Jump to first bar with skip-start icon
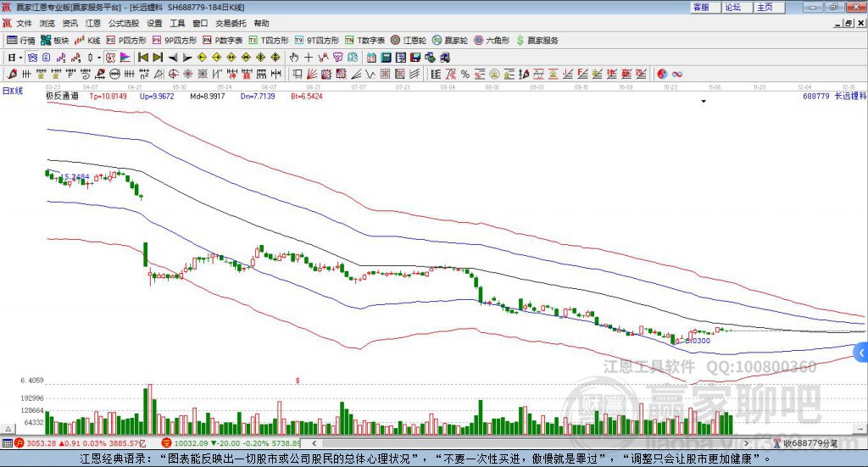This screenshot has width=868, height=467. click(x=142, y=57)
